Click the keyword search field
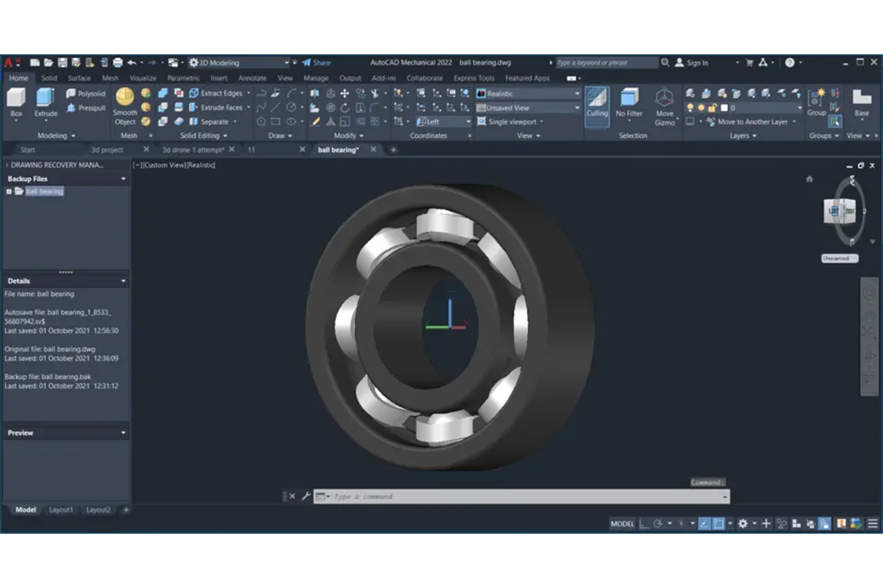 [x=607, y=63]
